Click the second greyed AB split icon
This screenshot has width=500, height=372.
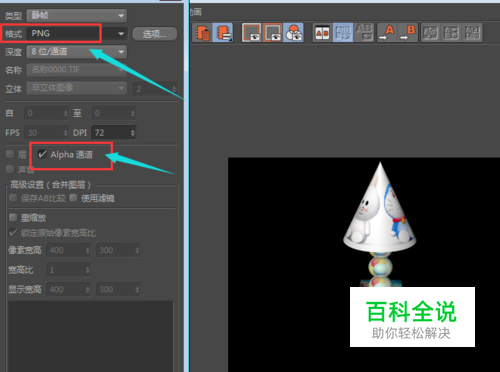click(451, 33)
